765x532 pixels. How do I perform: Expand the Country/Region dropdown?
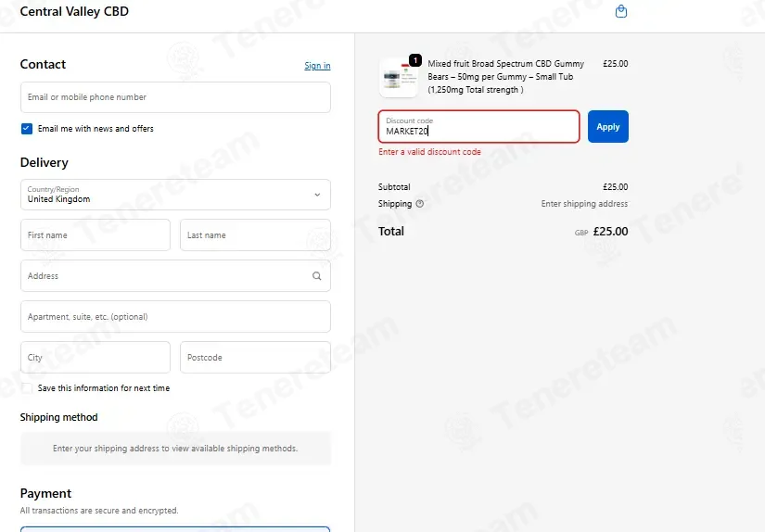[175, 195]
